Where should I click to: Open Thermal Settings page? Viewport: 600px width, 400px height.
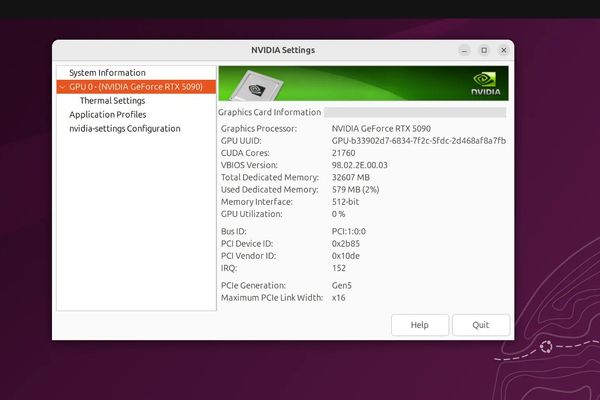(x=112, y=101)
